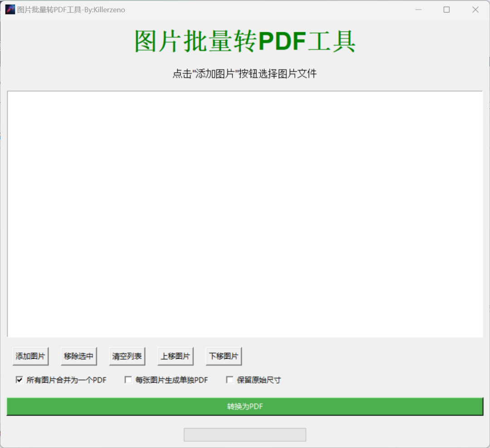
Task: Maximize the window
Action: tap(446, 10)
